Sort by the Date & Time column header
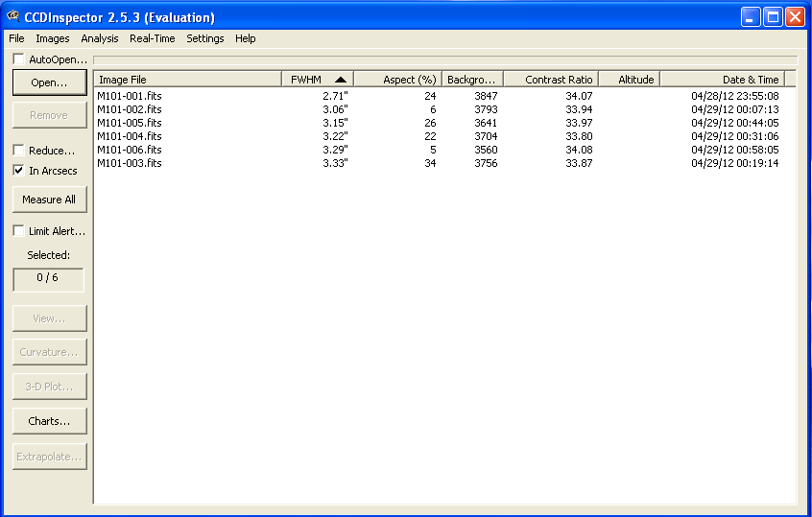Screen dimensions: 812x517 point(723,80)
